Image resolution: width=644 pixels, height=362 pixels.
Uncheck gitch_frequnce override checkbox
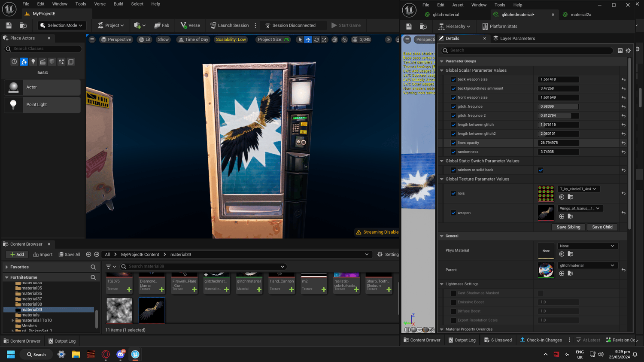pyautogui.click(x=453, y=106)
